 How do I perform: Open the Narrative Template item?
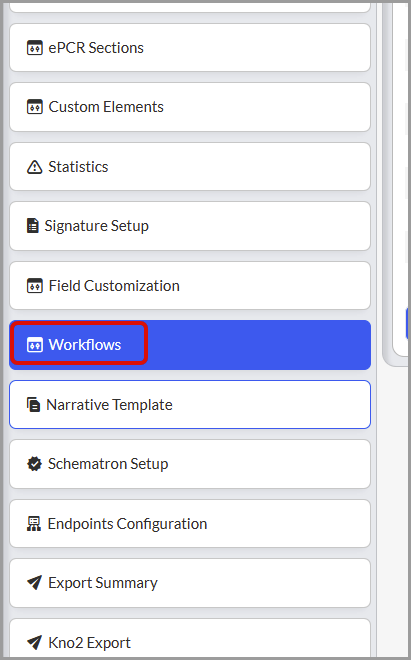point(190,405)
